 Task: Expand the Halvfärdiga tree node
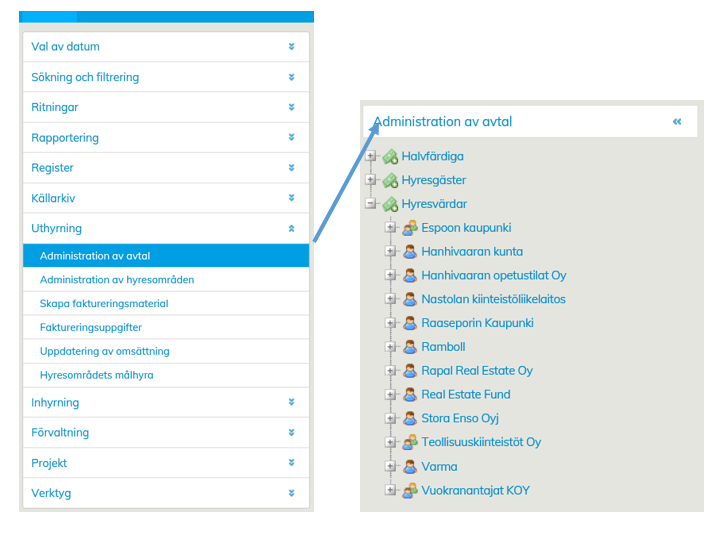click(371, 157)
